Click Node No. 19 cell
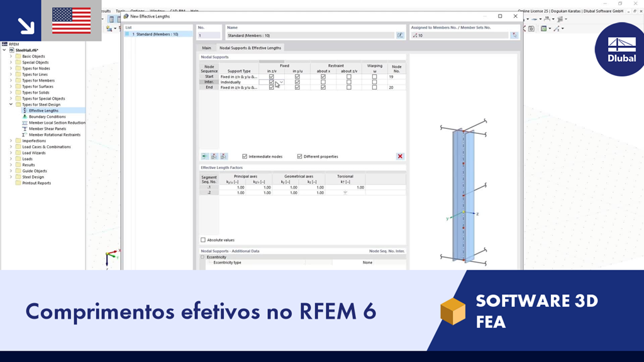Screen dimensions: 644x362 (x=396, y=77)
